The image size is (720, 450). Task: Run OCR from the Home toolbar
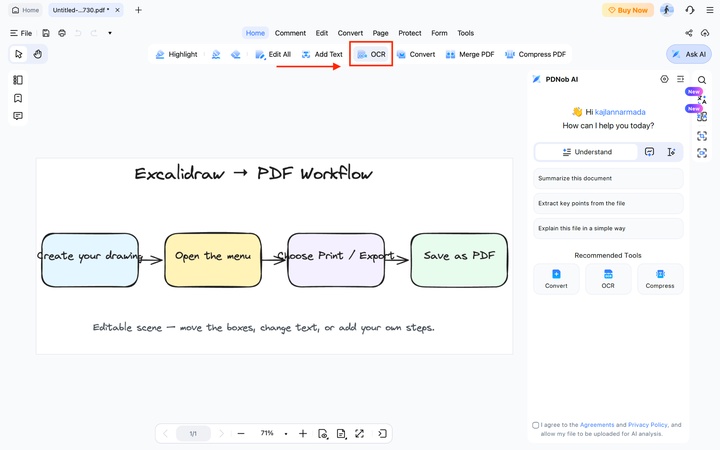(371, 54)
